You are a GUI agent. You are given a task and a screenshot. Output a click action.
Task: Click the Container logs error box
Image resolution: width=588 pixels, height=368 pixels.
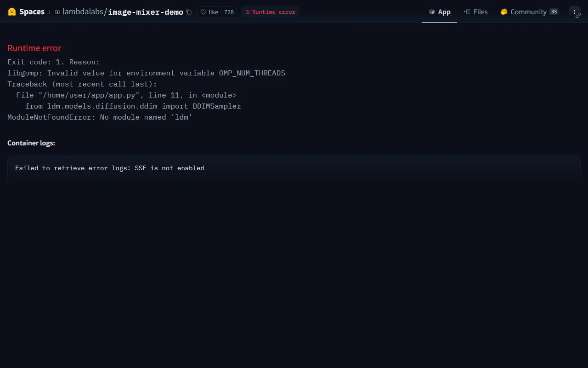click(294, 168)
